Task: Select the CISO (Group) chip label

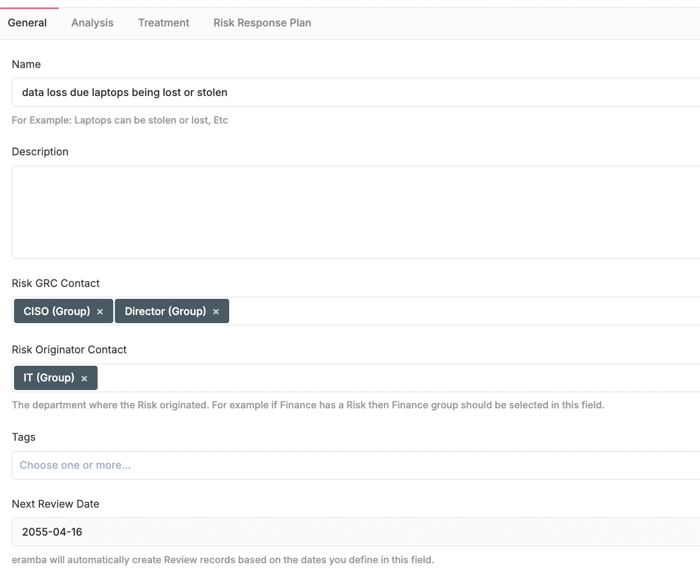Action: point(57,311)
